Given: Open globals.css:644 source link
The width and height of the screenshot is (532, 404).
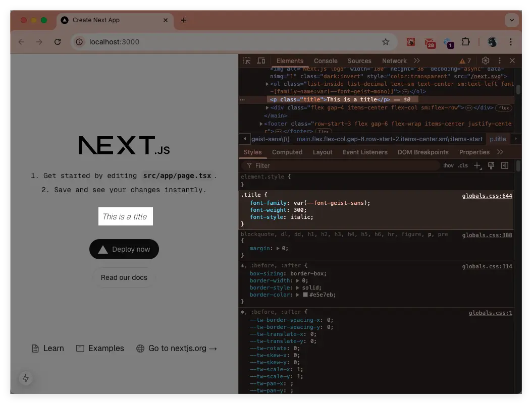Looking at the screenshot, I should point(487,196).
